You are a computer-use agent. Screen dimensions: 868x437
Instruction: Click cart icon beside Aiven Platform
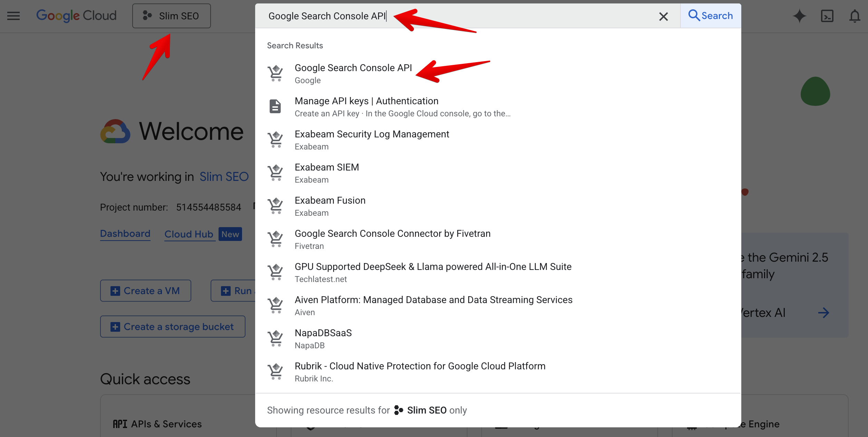276,305
